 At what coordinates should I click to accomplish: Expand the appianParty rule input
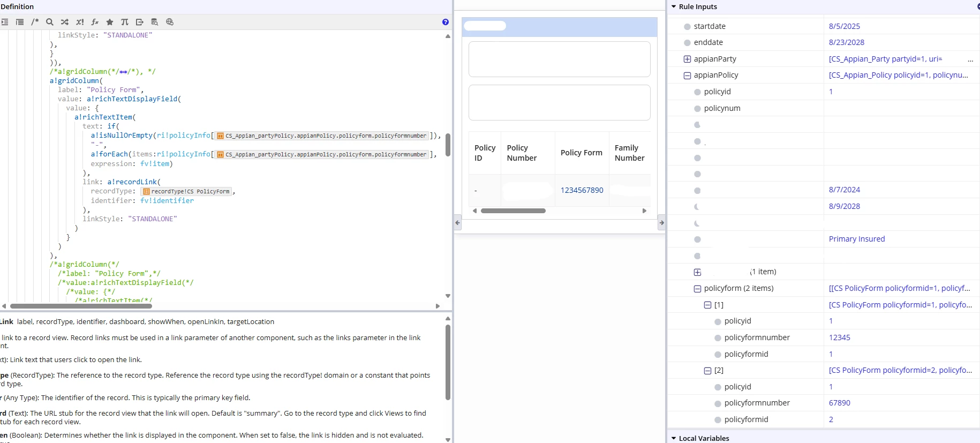(687, 59)
